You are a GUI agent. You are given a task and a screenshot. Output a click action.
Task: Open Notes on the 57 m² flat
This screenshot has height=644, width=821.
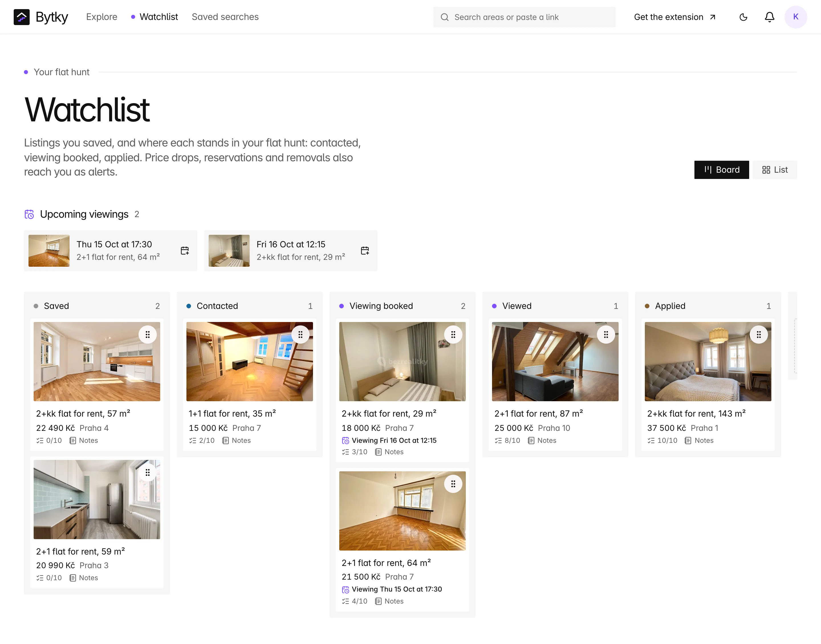(x=84, y=440)
